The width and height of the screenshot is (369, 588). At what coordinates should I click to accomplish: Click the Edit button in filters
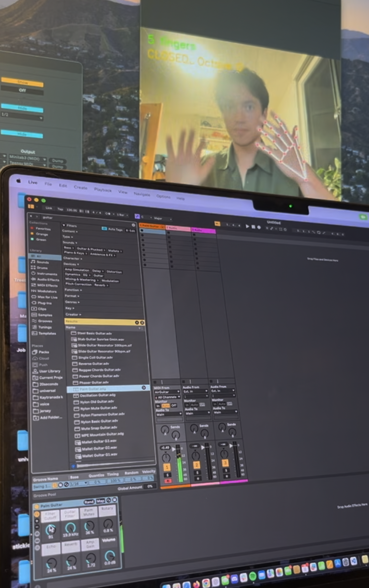coord(130,230)
